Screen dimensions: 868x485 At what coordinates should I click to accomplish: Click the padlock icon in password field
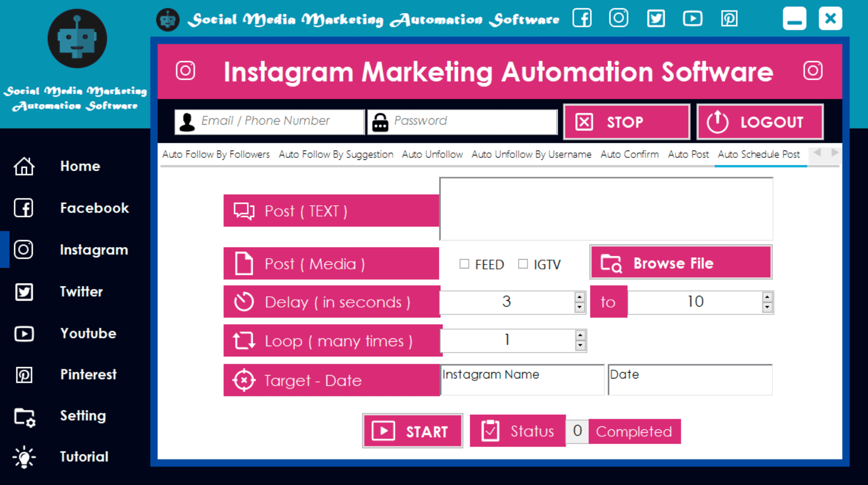(380, 122)
